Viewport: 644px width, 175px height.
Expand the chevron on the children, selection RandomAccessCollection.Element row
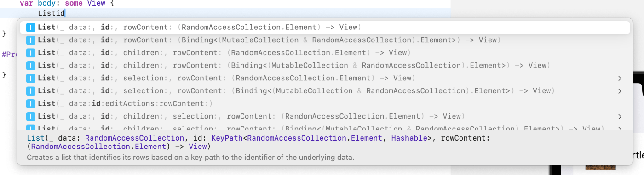pos(620,116)
